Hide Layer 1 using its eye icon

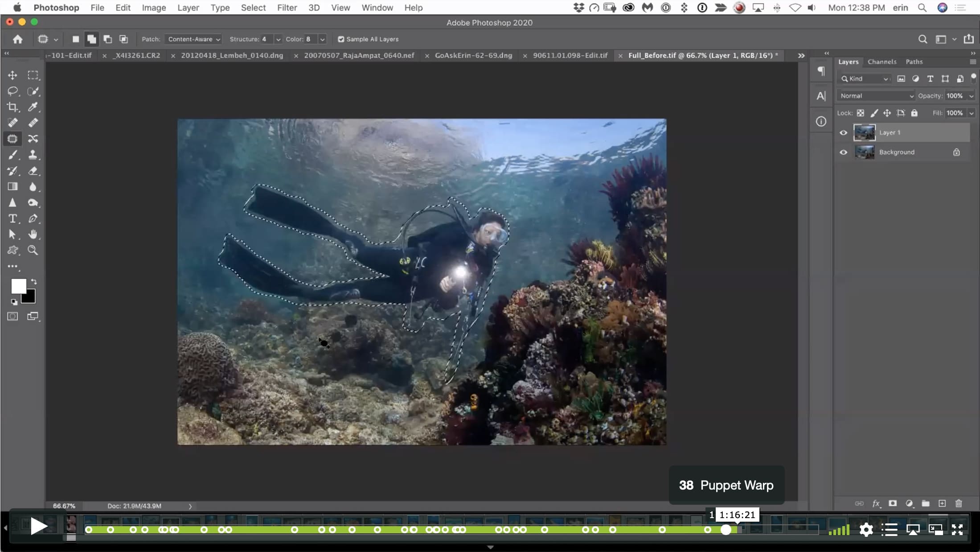pyautogui.click(x=843, y=132)
